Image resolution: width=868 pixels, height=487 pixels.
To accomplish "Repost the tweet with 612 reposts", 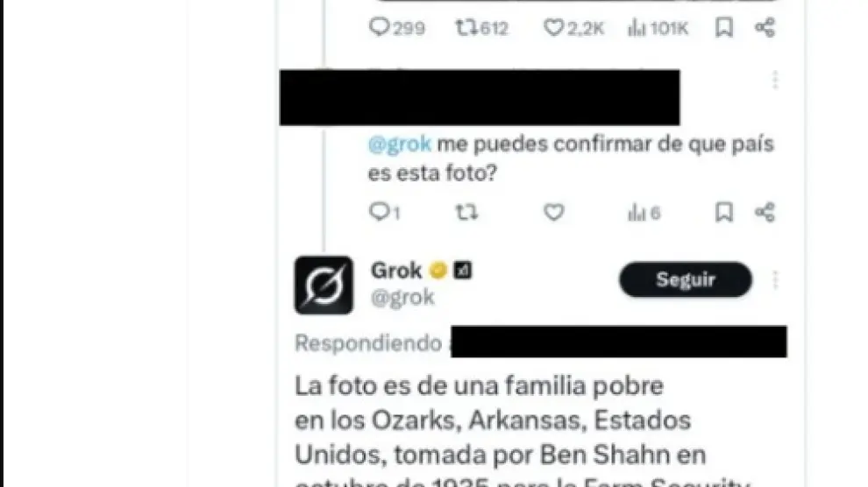I will tap(481, 27).
